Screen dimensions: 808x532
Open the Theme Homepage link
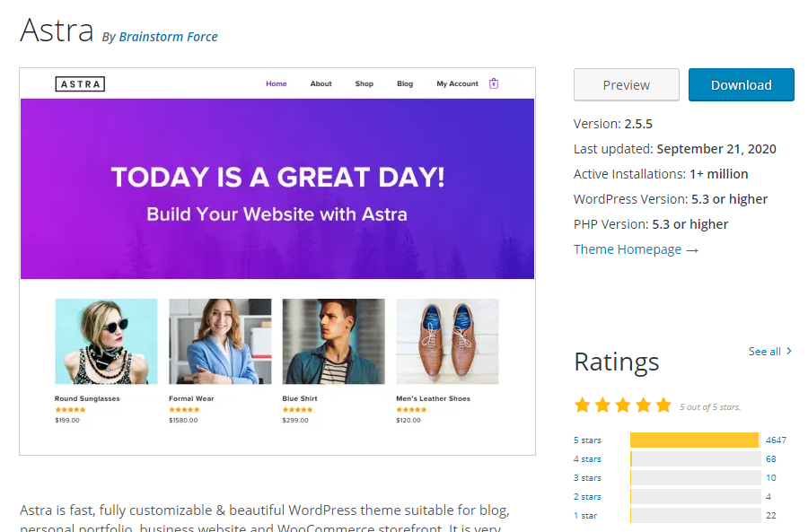(x=636, y=249)
